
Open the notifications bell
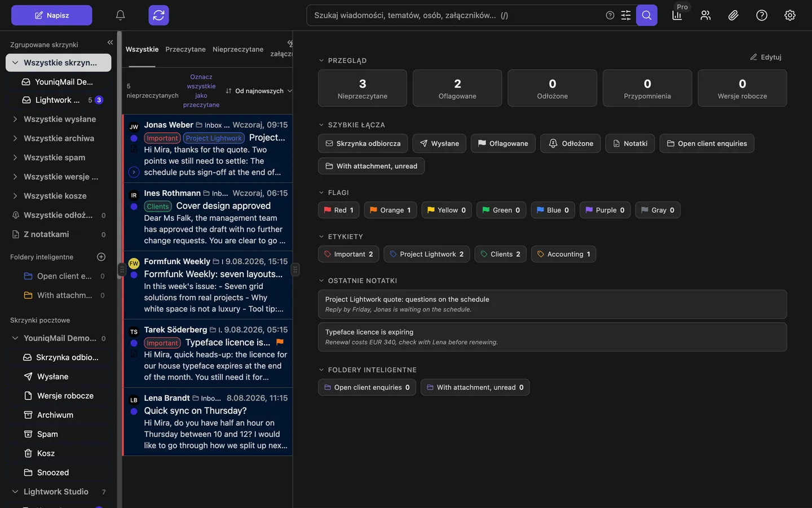coord(120,15)
